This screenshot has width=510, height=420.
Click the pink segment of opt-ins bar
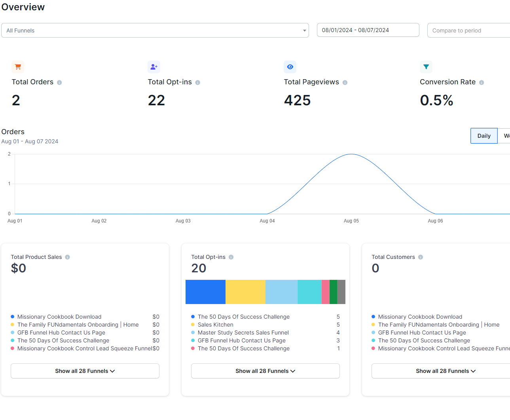(x=326, y=292)
